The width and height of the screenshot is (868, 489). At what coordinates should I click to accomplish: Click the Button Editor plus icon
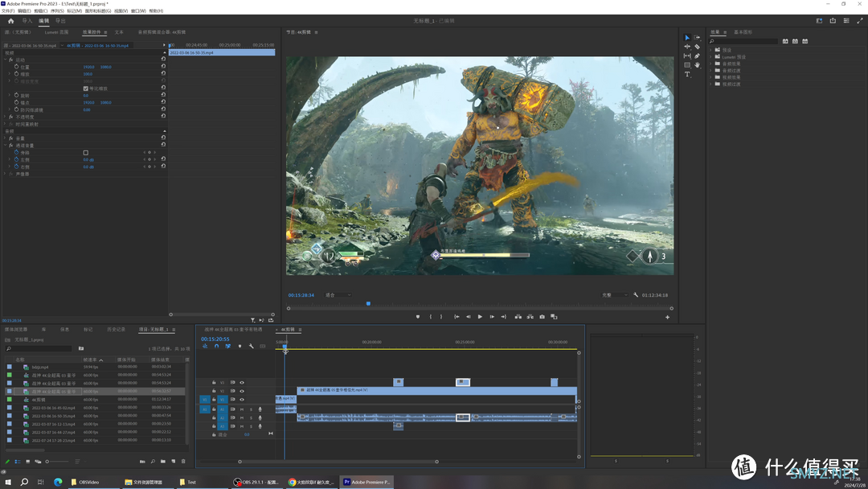coord(668,318)
